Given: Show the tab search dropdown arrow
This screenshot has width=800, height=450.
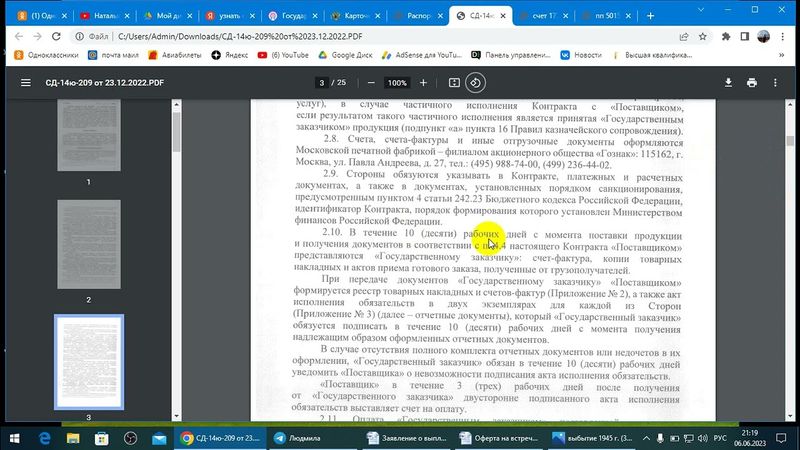Looking at the screenshot, I should pos(701,10).
